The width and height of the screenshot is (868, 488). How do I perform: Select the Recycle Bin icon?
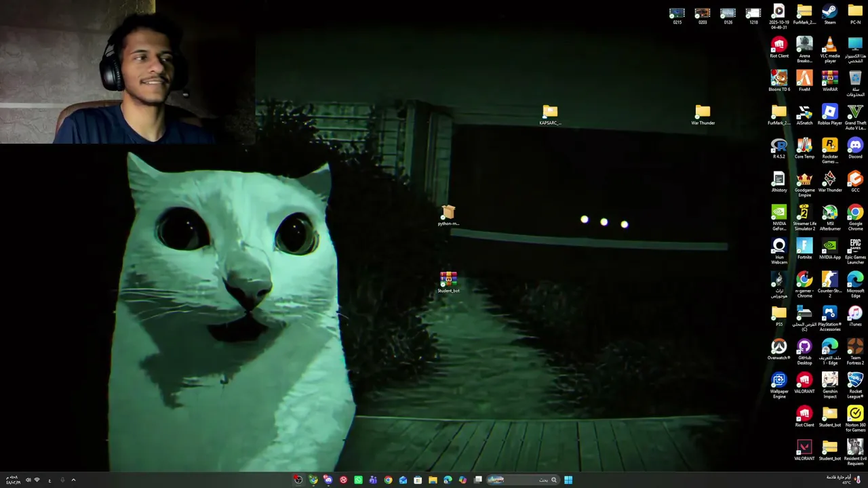click(855, 84)
